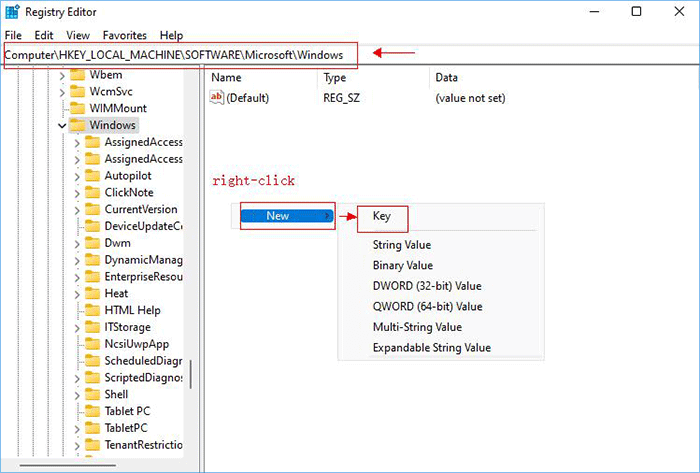Click the Autopilot folder icon

point(93,175)
